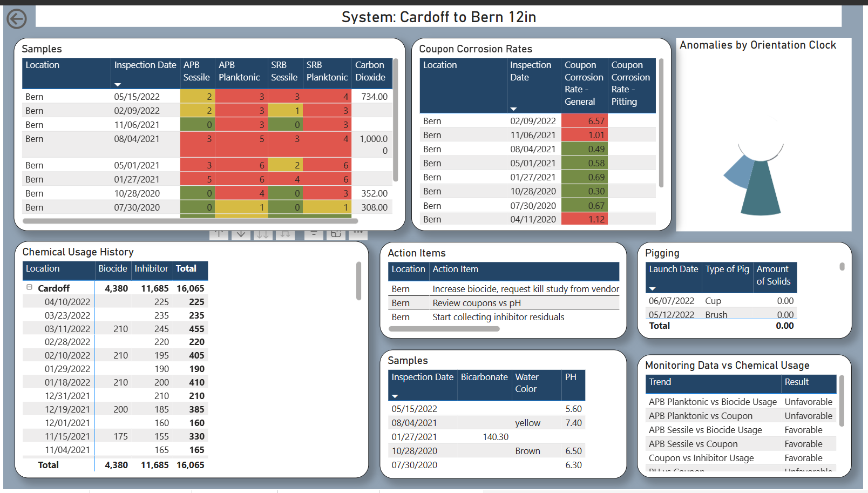This screenshot has width=868, height=493.
Task: Open the visual filter icon
Action: tap(314, 234)
